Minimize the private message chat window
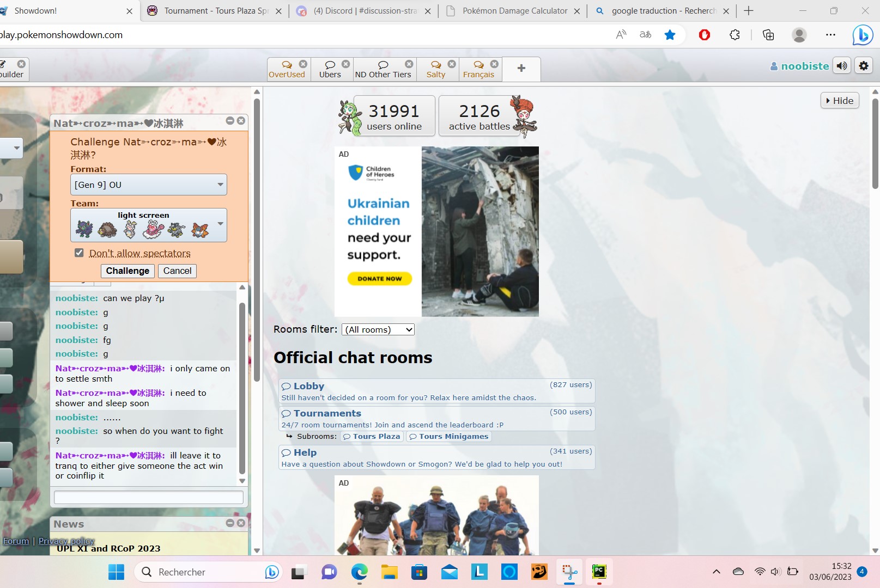The width and height of the screenshot is (880, 588). click(230, 121)
